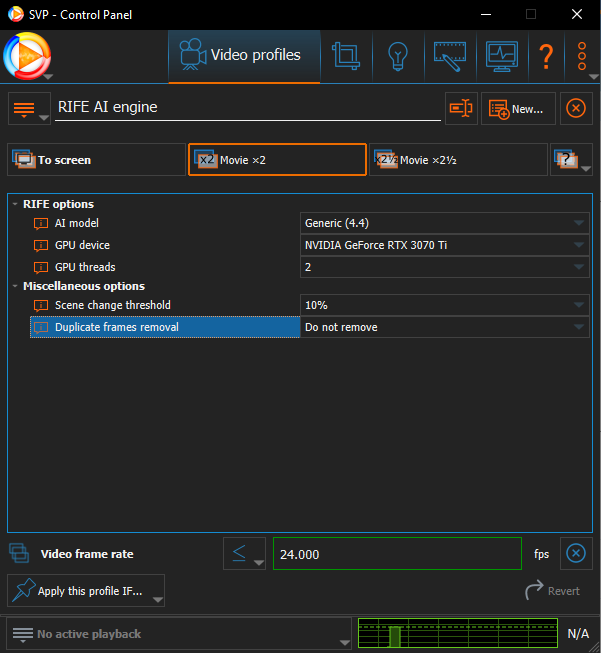Image resolution: width=601 pixels, height=653 pixels.
Task: Open the frame cropping panel icon
Action: coord(347,55)
